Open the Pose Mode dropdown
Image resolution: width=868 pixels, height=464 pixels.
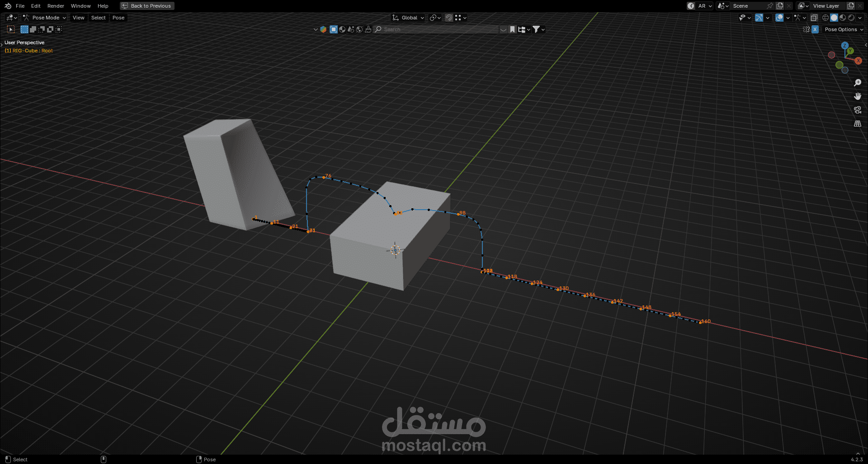[x=44, y=18]
